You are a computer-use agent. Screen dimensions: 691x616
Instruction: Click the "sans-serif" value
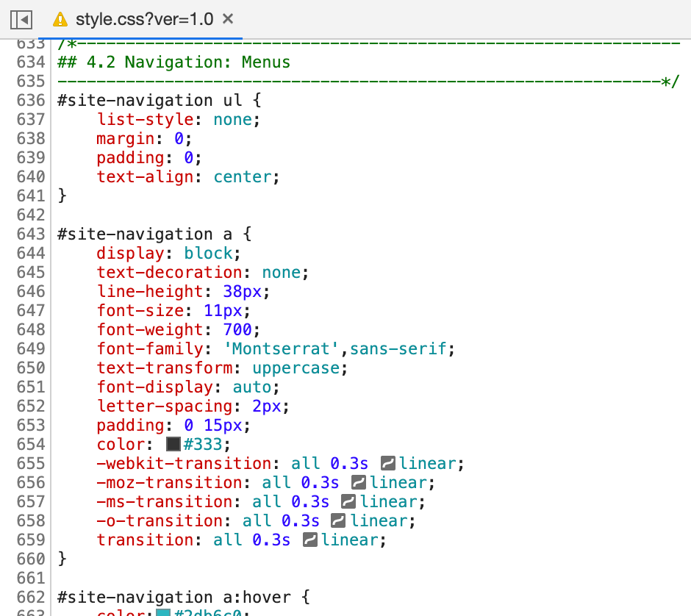[x=398, y=348]
